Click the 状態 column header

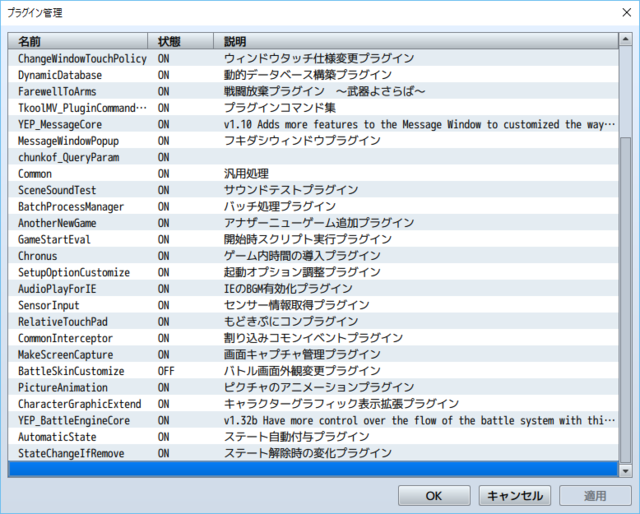click(180, 41)
